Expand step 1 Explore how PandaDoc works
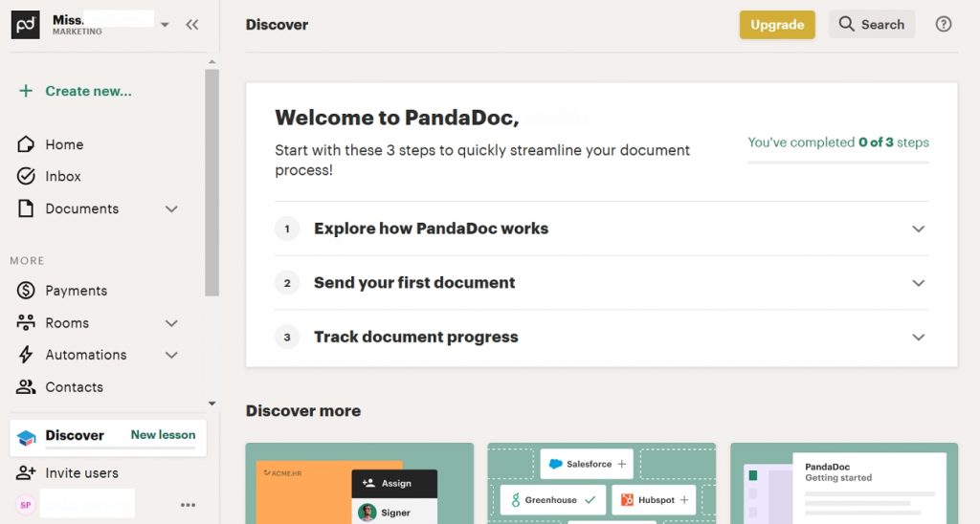The height and width of the screenshot is (524, 980). tap(601, 229)
